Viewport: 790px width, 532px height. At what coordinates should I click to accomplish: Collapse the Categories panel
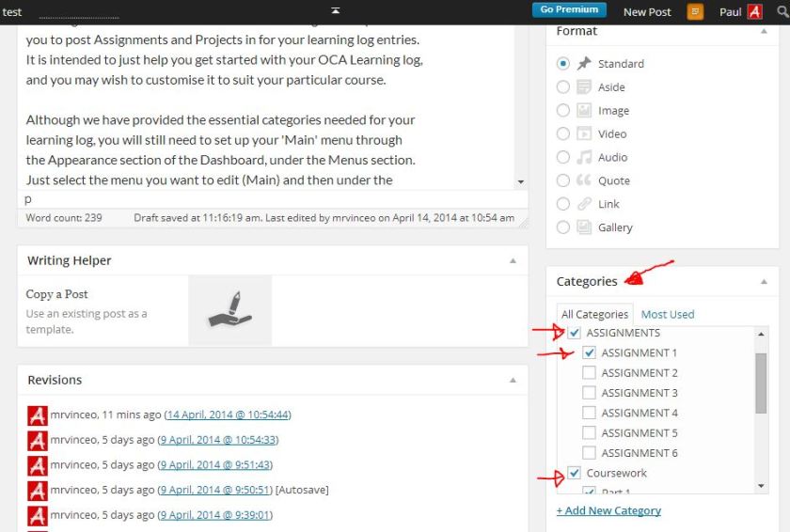click(x=763, y=281)
